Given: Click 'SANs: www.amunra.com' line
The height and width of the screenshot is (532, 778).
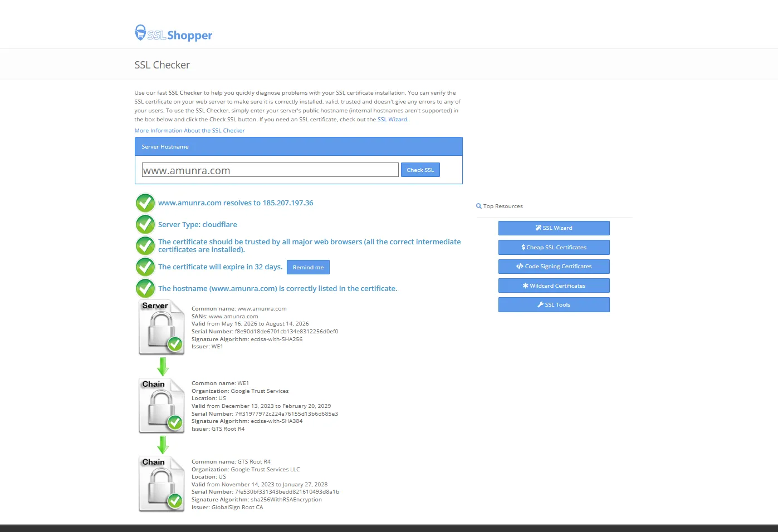Looking at the screenshot, I should tap(224, 317).
